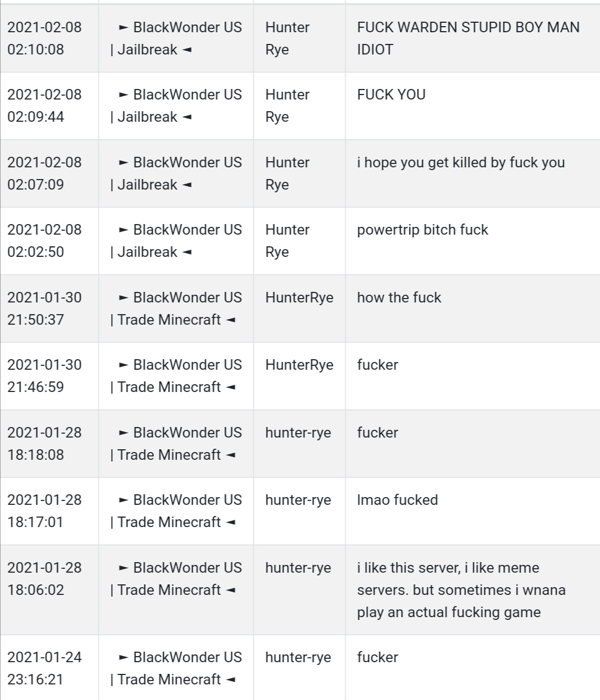Click hunter-rye name in 18:18:08 row
Screen dimensions: 600x700
298,433
